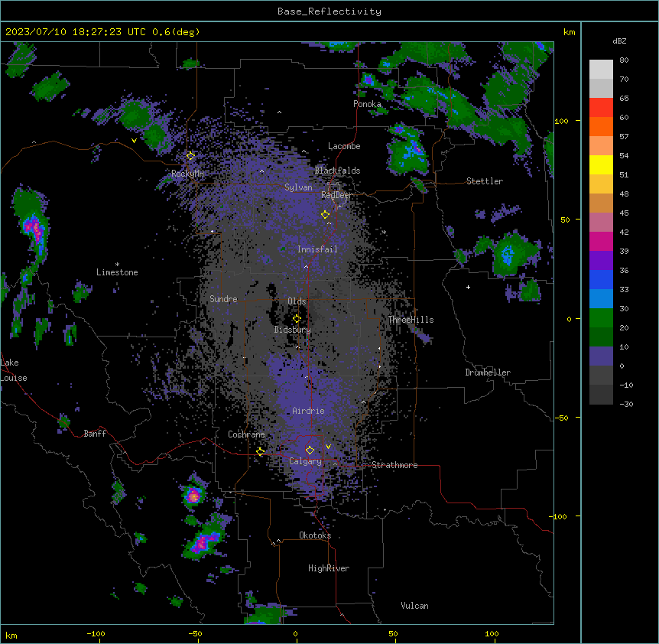Click the Blackfalds label
Viewport: 659px width, 644px height.
pyautogui.click(x=337, y=171)
